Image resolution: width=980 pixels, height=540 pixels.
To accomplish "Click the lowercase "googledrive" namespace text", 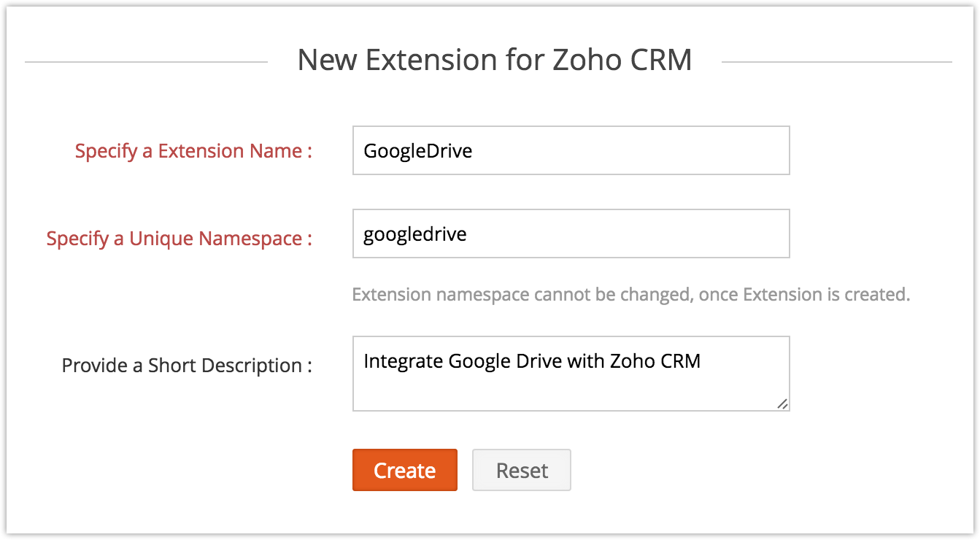I will tap(415, 234).
